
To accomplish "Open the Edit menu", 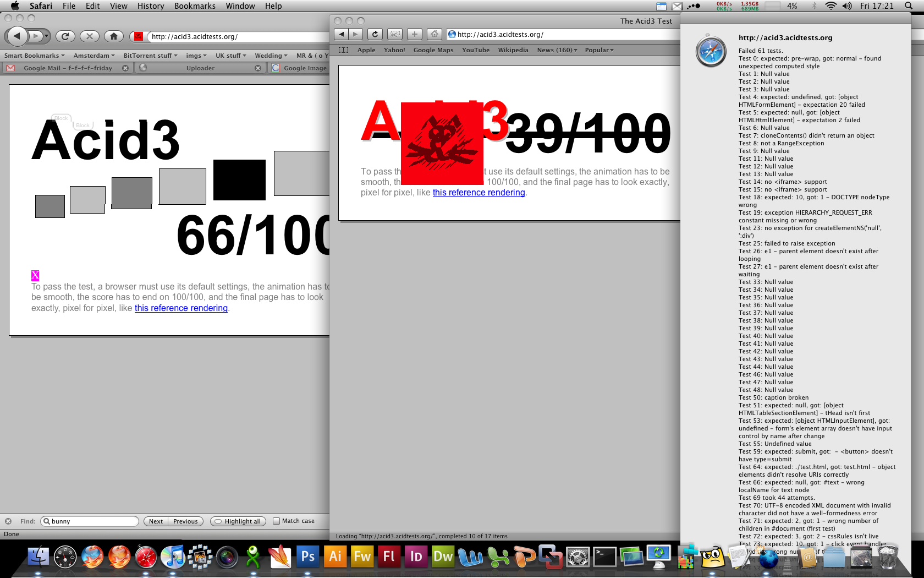I will [x=93, y=6].
